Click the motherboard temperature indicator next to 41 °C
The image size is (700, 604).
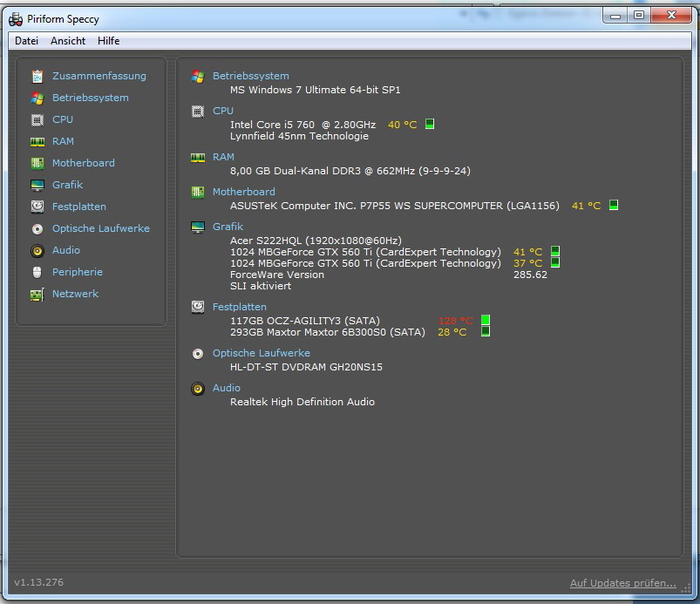(x=614, y=205)
